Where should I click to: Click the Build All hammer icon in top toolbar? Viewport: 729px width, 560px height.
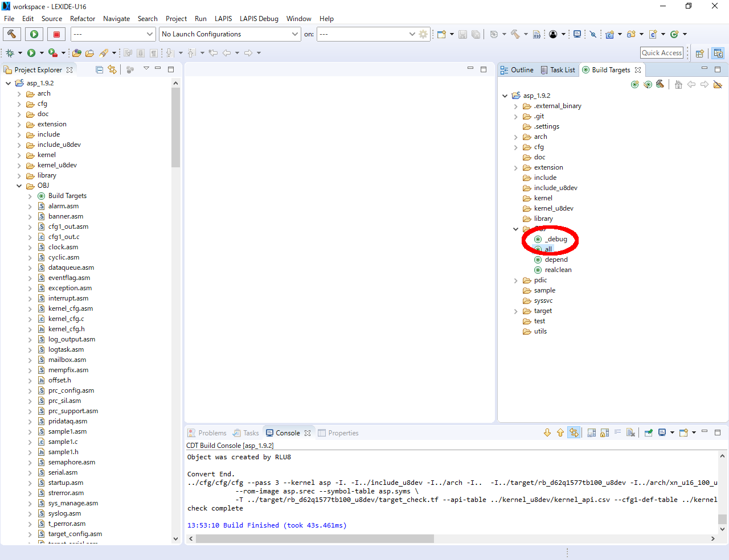515,34
